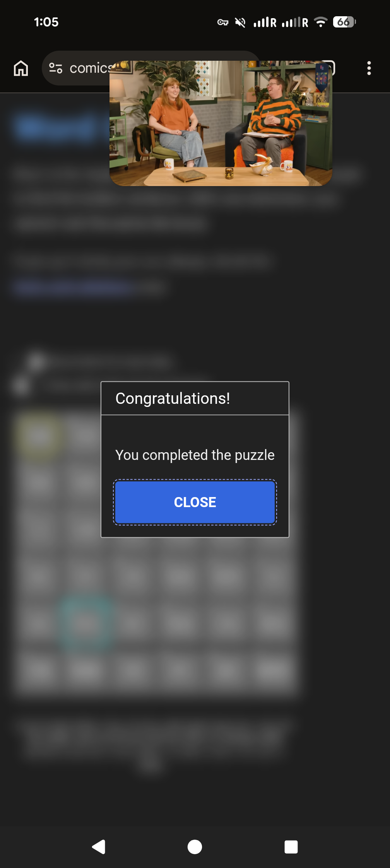Tap the 1:05 clock in status bar

click(x=46, y=22)
